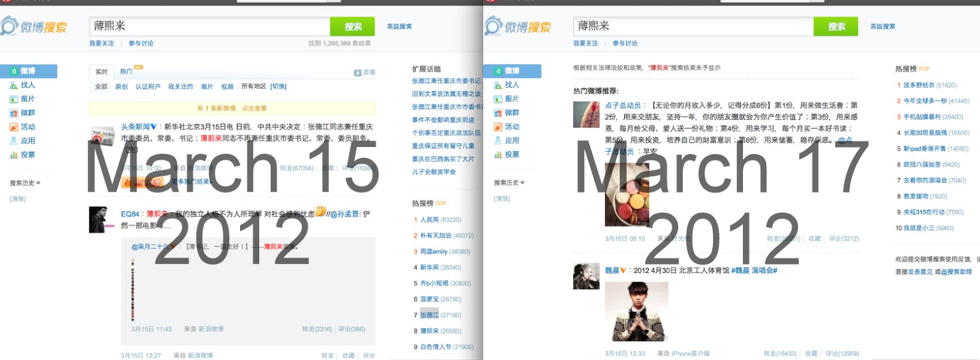
Task: Click 清除 in March 15 search history
Action: click(x=18, y=199)
